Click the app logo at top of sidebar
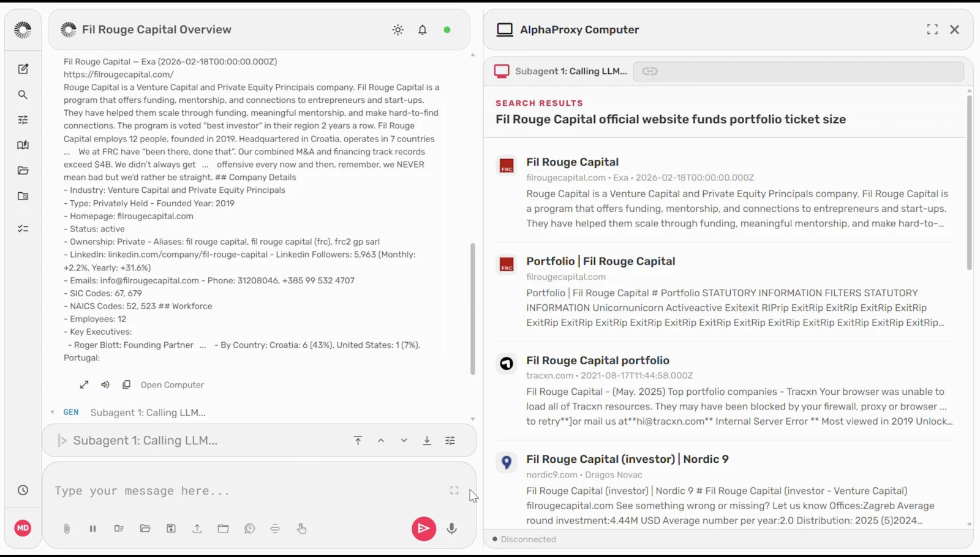Image resolution: width=980 pixels, height=557 pixels. (23, 29)
